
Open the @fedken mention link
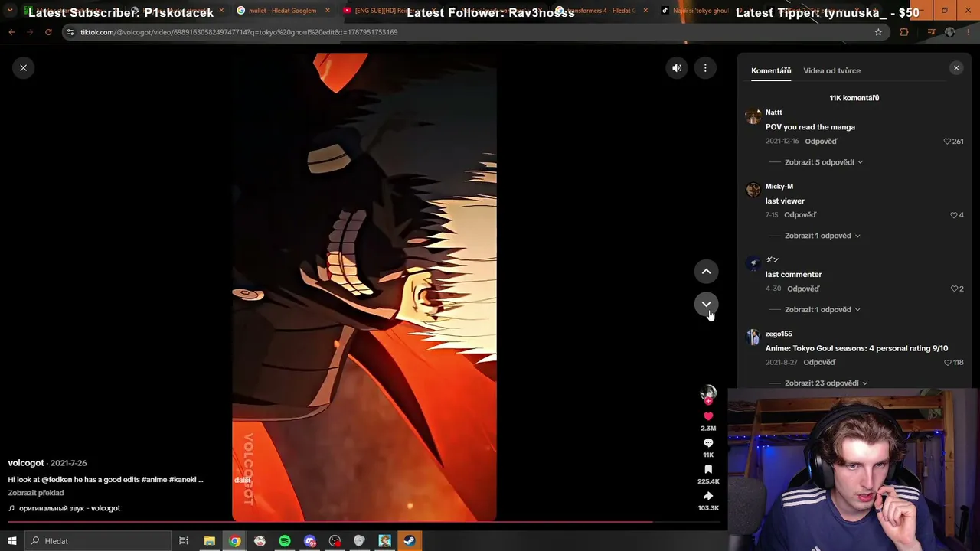pos(57,480)
